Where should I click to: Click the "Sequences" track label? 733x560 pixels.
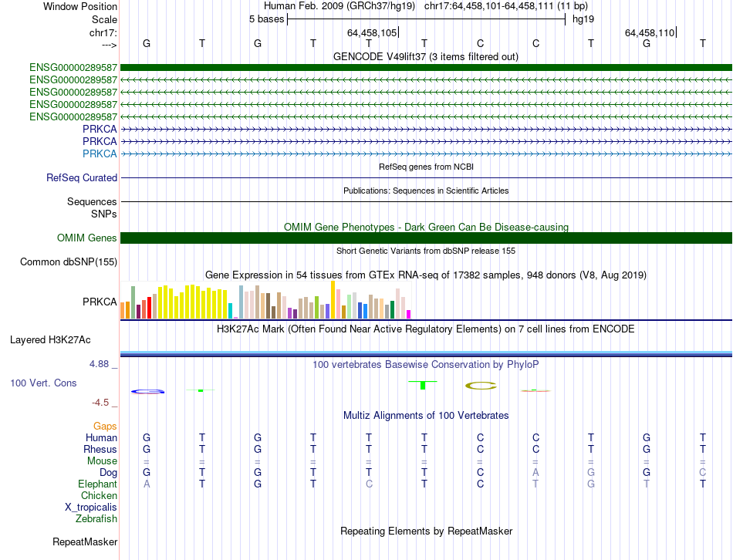(92, 201)
